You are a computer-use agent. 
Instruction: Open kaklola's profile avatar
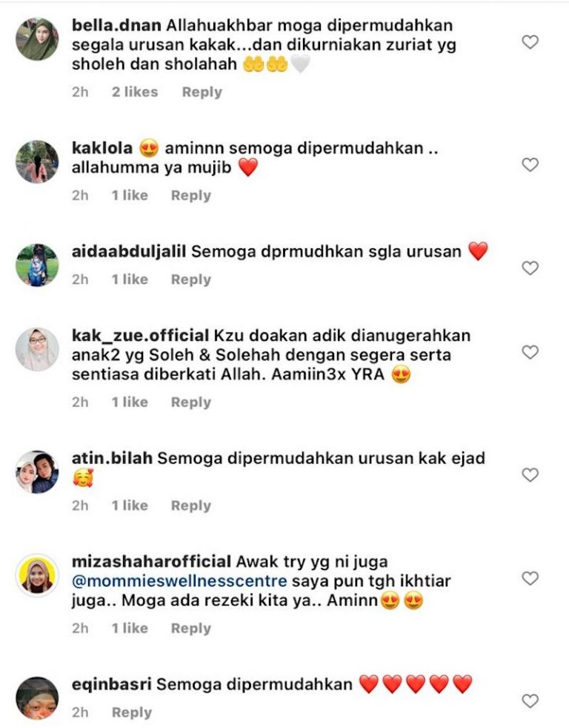pyautogui.click(x=37, y=162)
